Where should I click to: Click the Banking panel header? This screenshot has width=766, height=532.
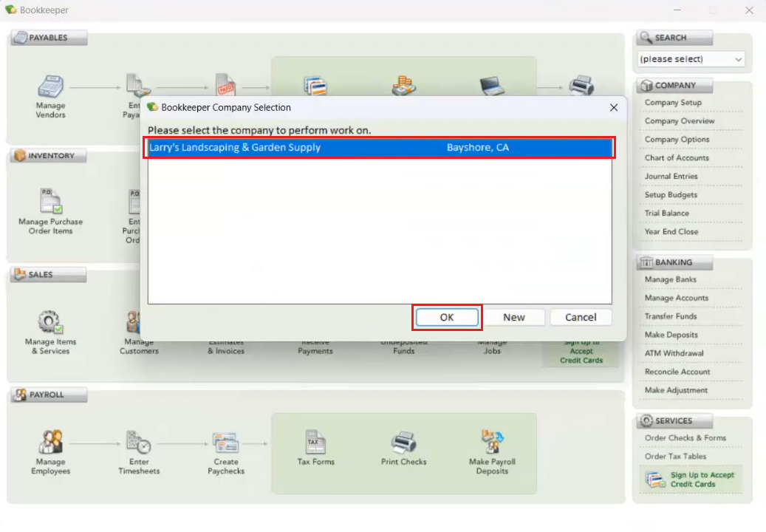[x=674, y=262]
